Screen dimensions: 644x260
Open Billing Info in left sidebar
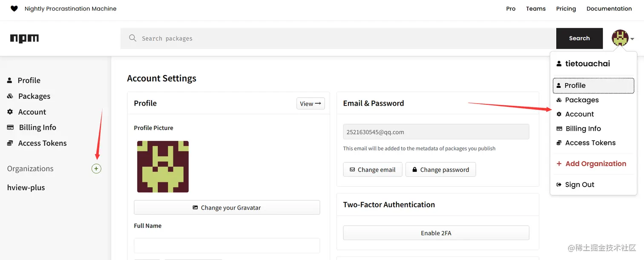32,127
